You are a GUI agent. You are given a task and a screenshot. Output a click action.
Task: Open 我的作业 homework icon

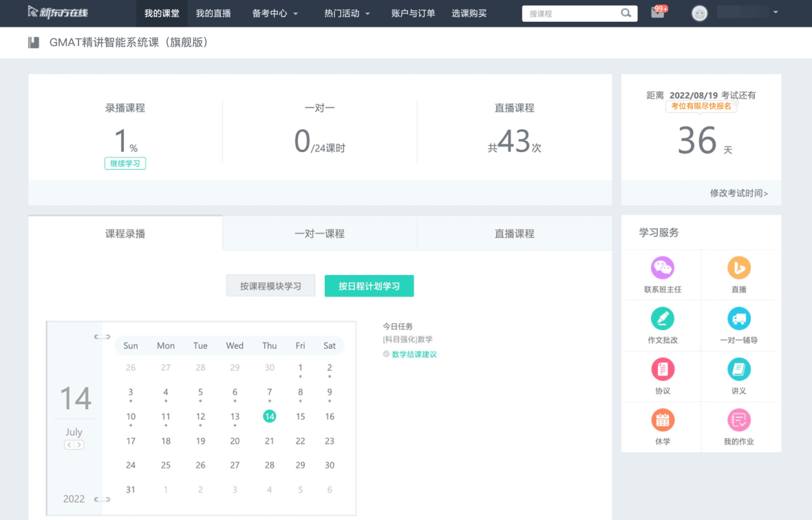click(x=738, y=420)
